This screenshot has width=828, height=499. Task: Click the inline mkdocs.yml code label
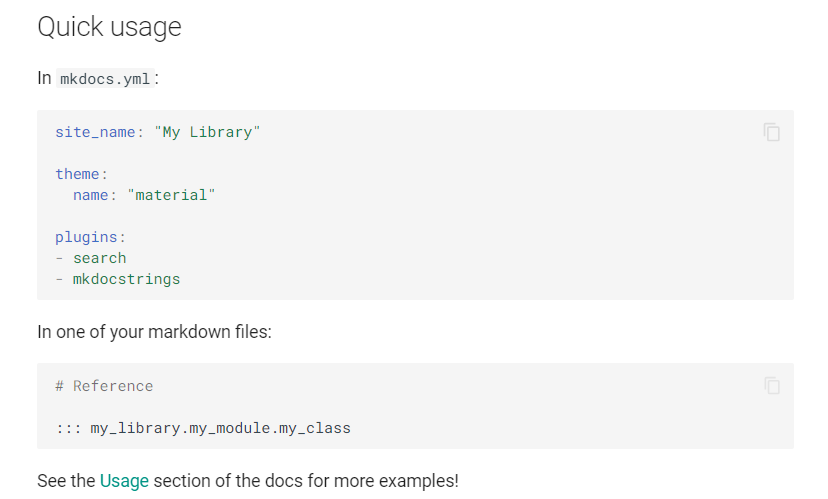click(x=105, y=79)
